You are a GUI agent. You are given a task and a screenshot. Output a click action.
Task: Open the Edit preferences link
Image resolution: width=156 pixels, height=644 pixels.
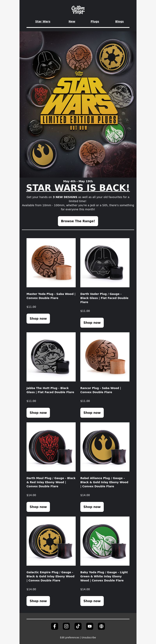(x=69, y=638)
